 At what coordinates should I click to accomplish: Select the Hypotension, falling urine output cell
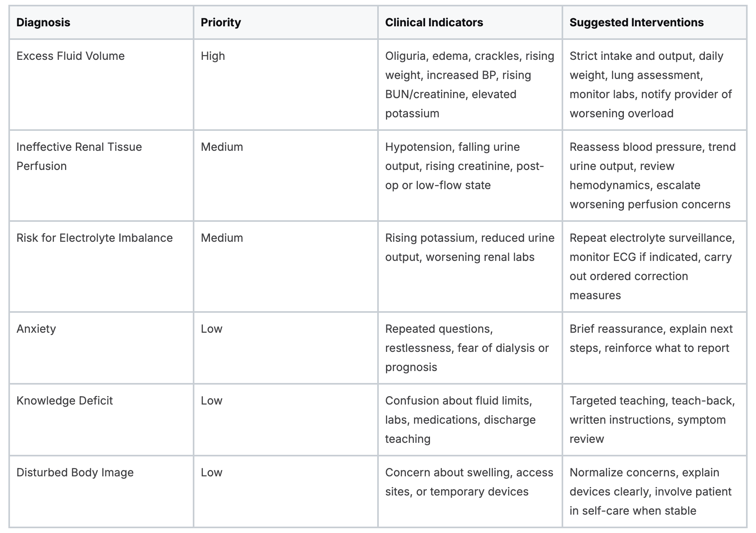pos(470,176)
